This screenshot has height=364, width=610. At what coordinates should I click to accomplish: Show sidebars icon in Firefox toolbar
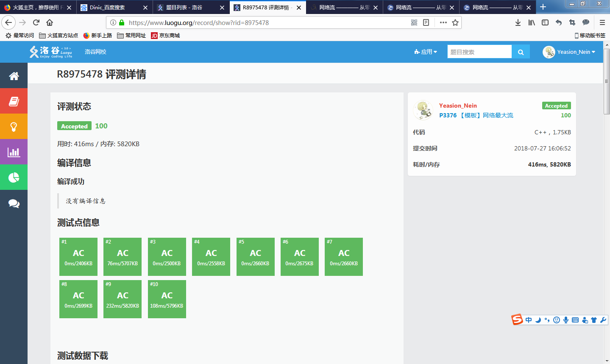[545, 22]
